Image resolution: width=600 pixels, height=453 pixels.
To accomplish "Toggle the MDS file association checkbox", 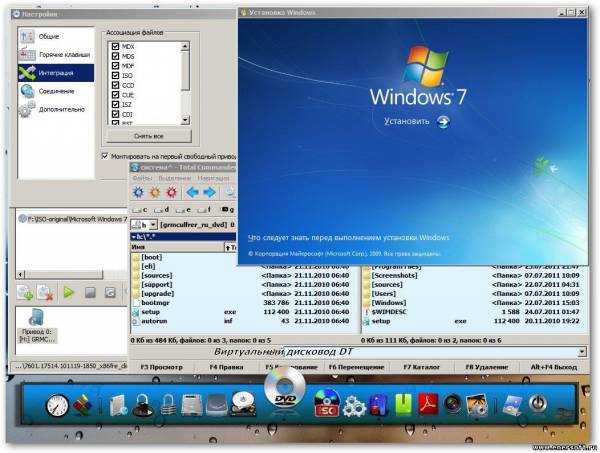I will [x=115, y=56].
